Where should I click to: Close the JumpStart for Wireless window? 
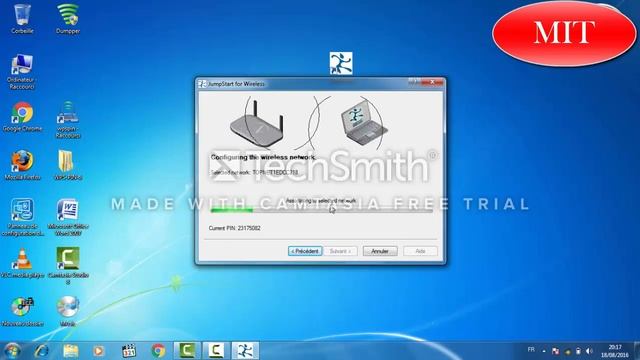pyautogui.click(x=432, y=82)
